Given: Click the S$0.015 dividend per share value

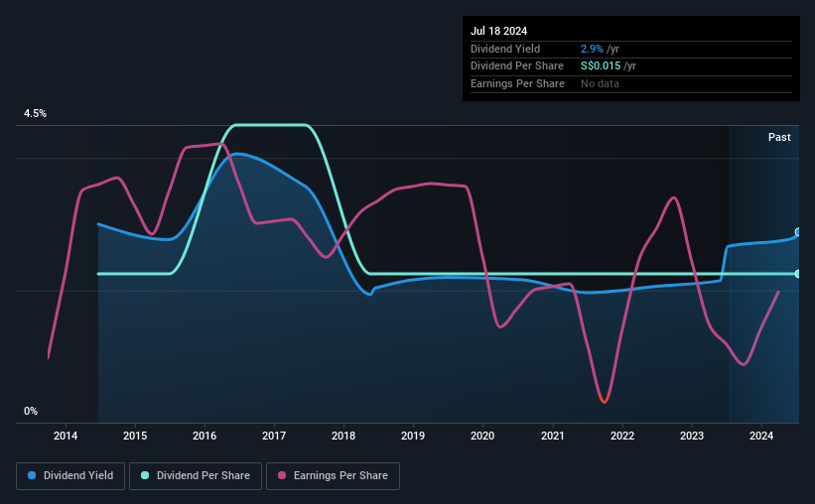Looking at the screenshot, I should pyautogui.click(x=601, y=66).
